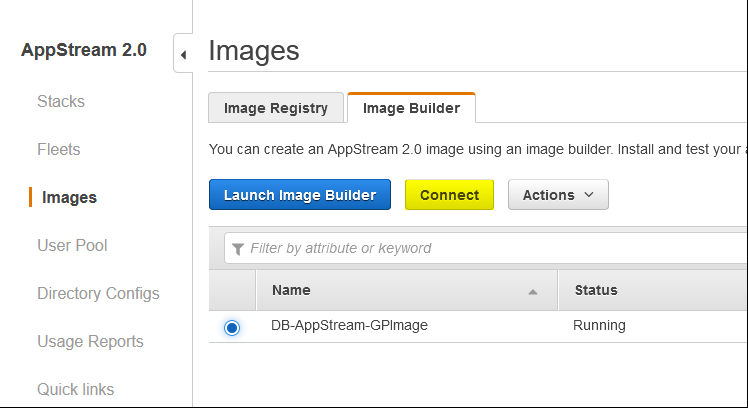
Task: Open Fleets in the sidebar
Action: tap(59, 149)
